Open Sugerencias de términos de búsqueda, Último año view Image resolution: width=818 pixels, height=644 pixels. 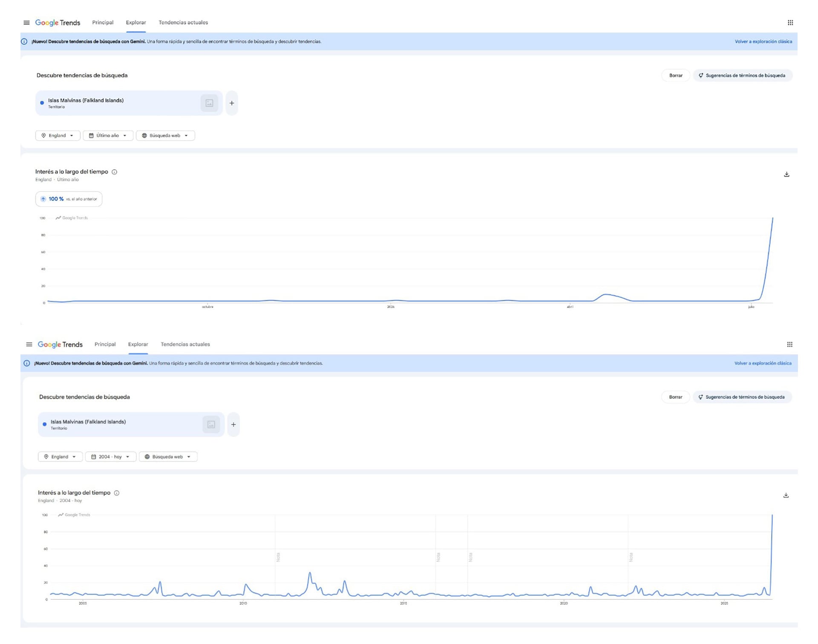tap(742, 75)
